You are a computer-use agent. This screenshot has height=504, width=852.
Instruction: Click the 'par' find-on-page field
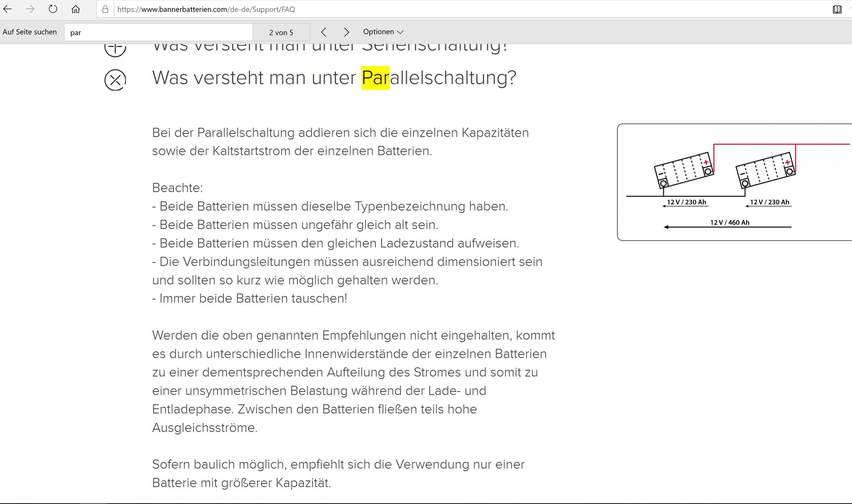pos(158,32)
